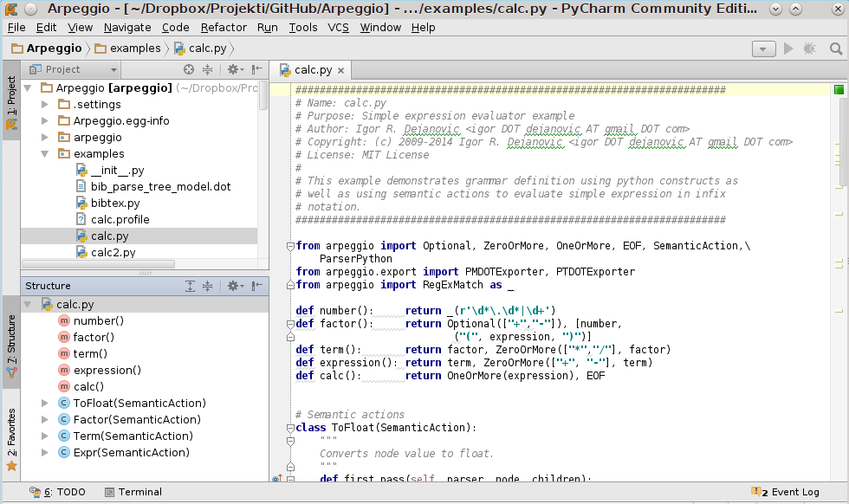
Task: Click calc.py breadcrumb in navigation bar
Action: pos(201,48)
